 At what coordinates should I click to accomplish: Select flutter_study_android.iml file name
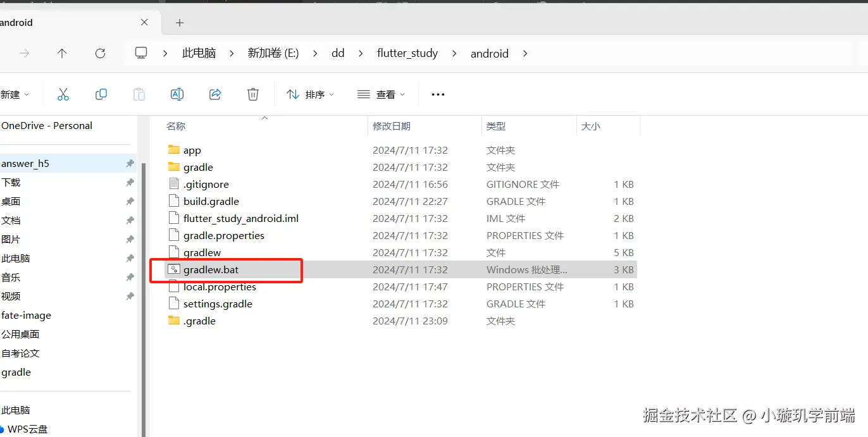(241, 218)
